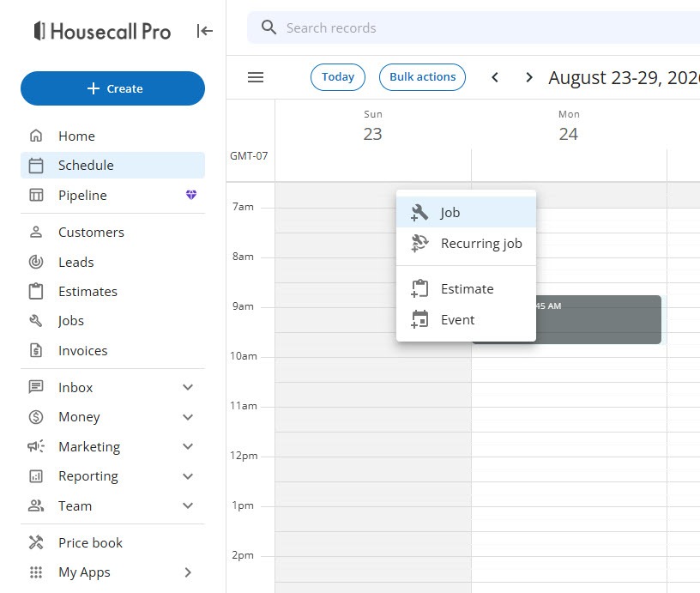The width and height of the screenshot is (700, 593).
Task: Open the hamburger menu above calendar
Action: pyautogui.click(x=256, y=77)
